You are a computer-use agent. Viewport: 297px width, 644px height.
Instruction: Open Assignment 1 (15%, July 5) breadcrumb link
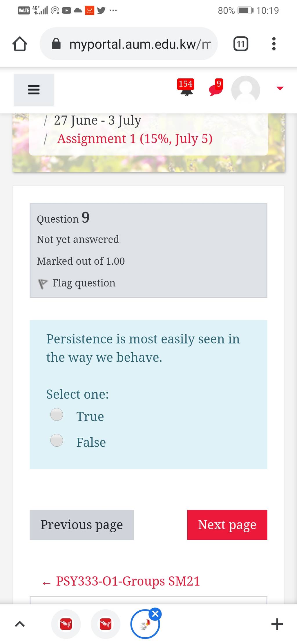coord(135,139)
